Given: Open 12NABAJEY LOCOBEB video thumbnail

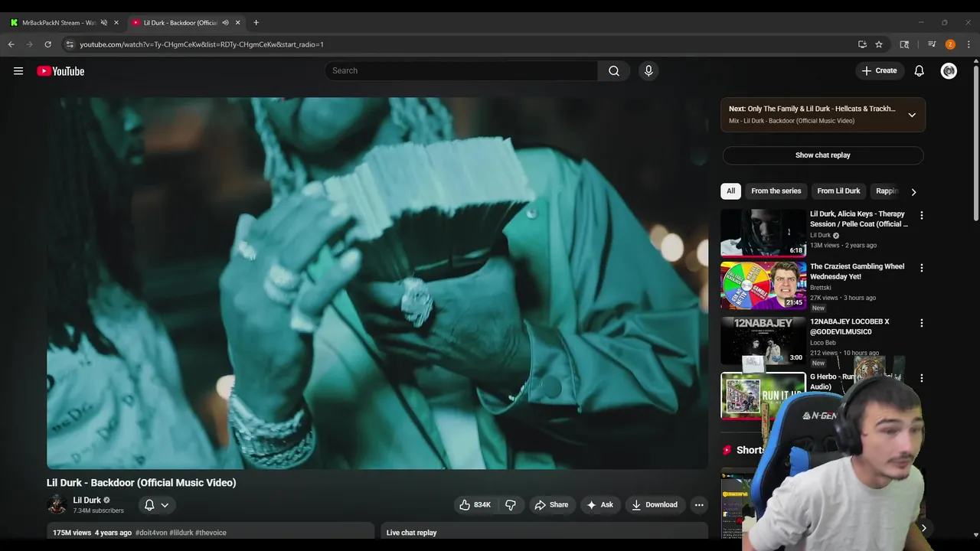Looking at the screenshot, I should point(763,341).
